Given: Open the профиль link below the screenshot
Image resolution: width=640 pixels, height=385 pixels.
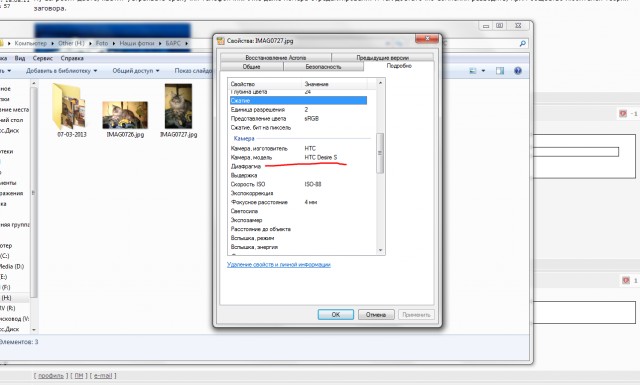Looking at the screenshot, I should 51,376.
